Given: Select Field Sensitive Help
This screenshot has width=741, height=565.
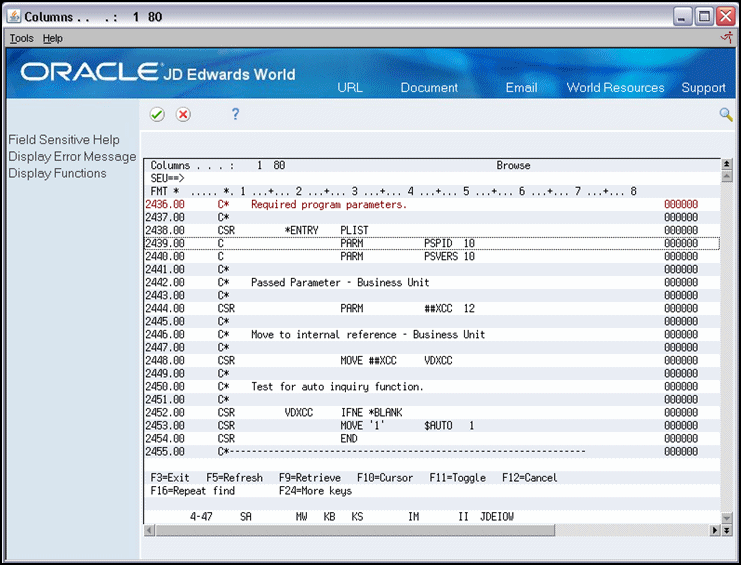Looking at the screenshot, I should tap(64, 140).
